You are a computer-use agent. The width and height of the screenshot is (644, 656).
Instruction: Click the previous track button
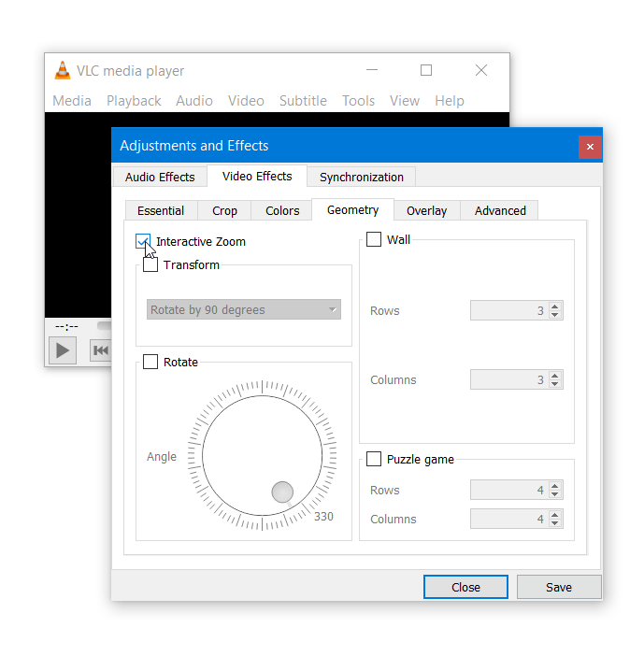101,350
